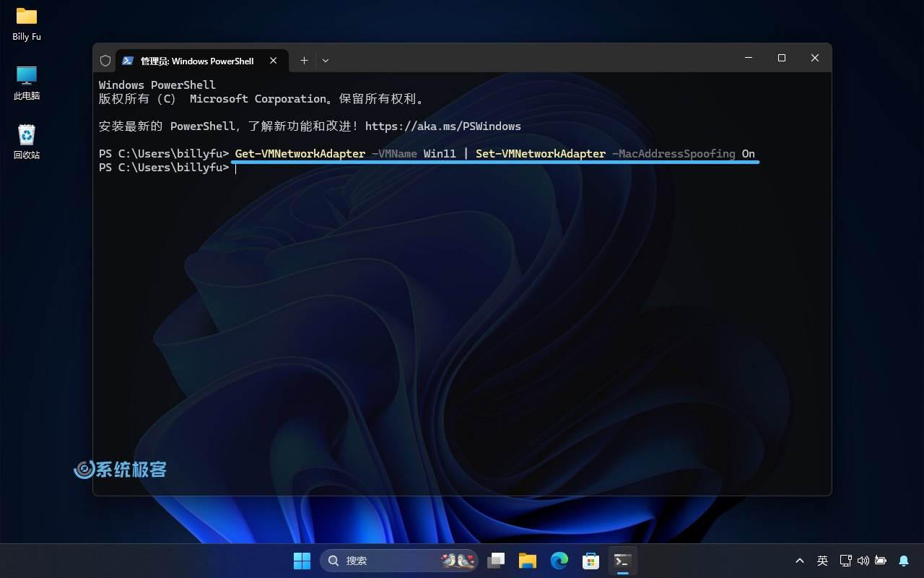Viewport: 924px width, 578px height.
Task: Click the Windows PowerShell header line
Action: [x=157, y=85]
